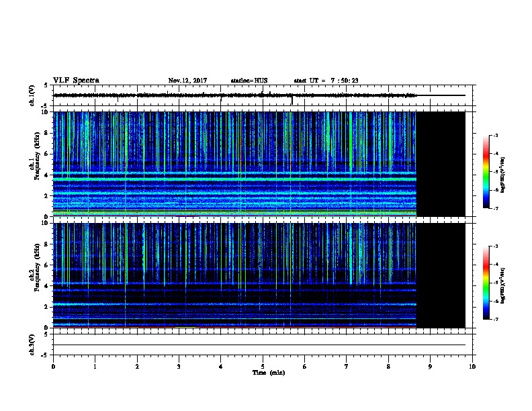Click the "-3" label on ch.1 color bar

[495, 135]
